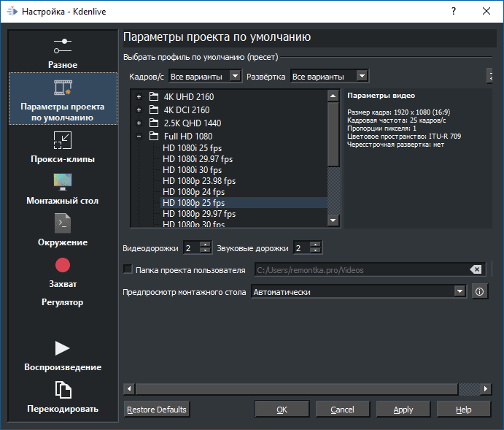This screenshot has width=504, height=430.
Task: Open the Прокси-клипы settings page
Action: pos(63,146)
